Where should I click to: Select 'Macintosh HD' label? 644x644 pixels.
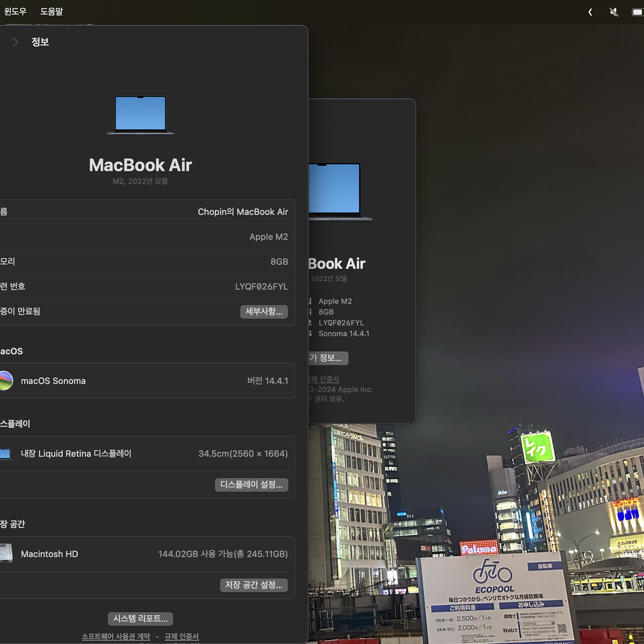49,554
